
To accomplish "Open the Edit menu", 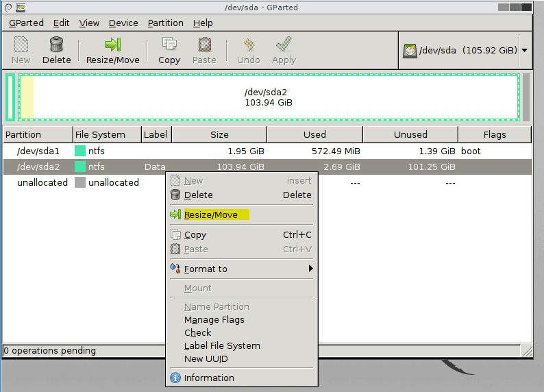I will tap(62, 23).
